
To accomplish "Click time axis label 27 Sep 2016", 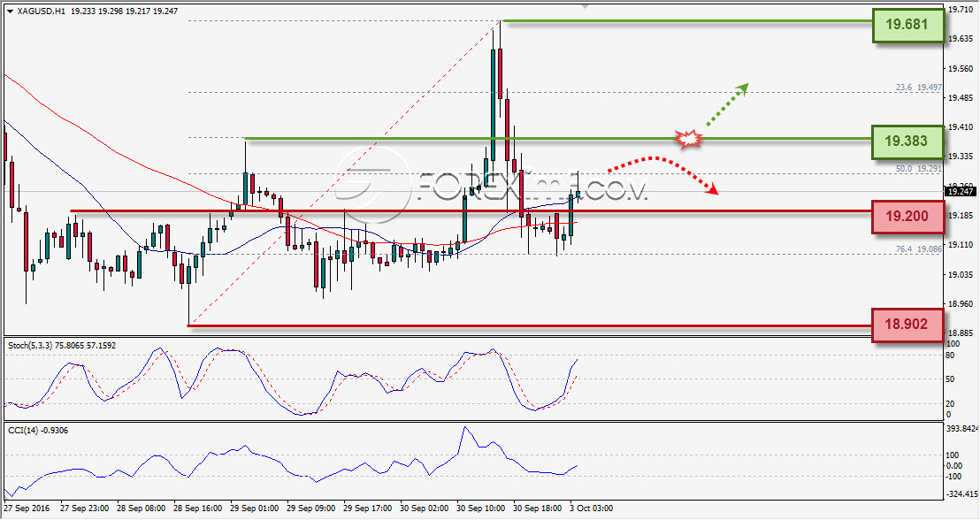I will tap(27, 509).
